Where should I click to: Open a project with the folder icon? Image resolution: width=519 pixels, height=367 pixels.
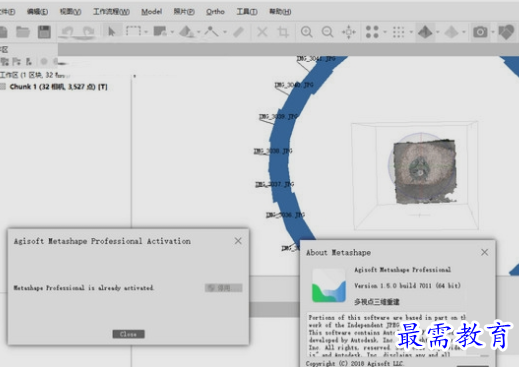23,32
